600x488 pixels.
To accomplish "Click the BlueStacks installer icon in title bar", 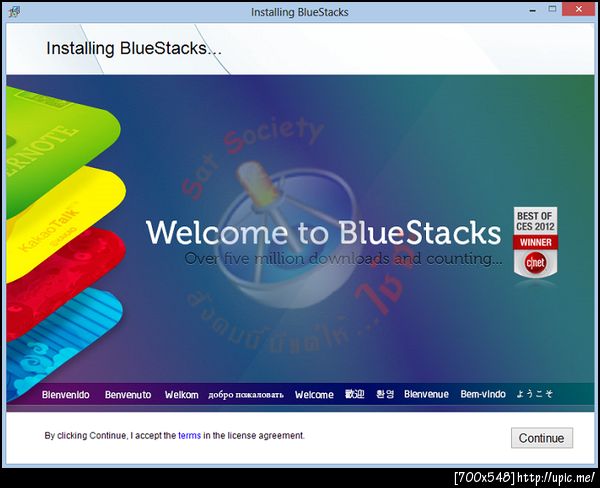I will coord(14,12).
